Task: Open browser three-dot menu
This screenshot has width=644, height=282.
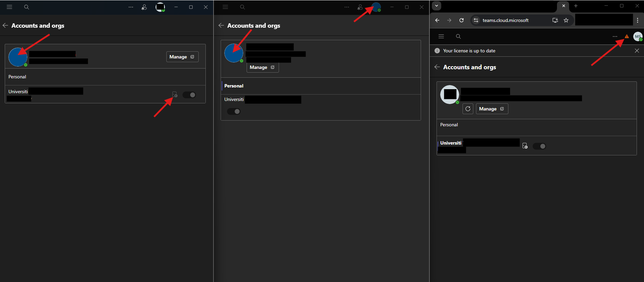Action: click(638, 20)
